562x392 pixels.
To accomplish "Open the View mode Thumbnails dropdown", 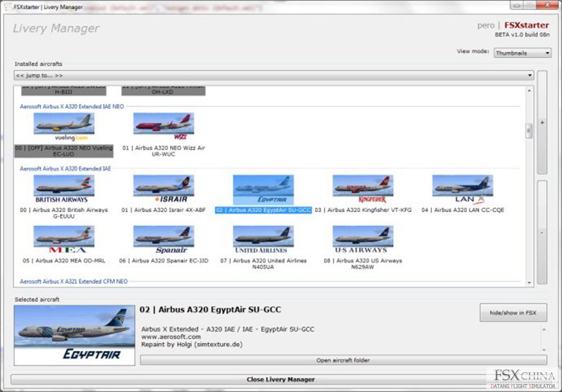I will [522, 53].
